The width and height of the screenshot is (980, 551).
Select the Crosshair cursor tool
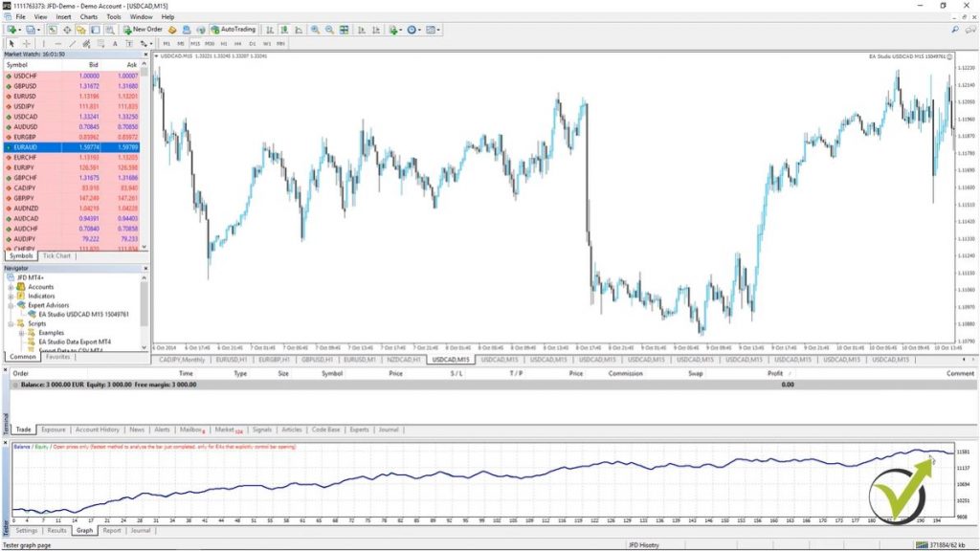26,43
